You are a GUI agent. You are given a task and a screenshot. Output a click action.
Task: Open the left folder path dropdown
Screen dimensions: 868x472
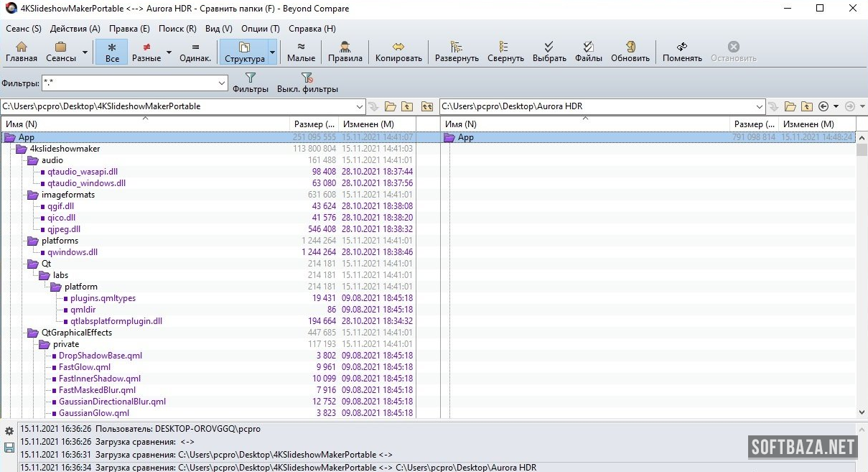(x=359, y=106)
